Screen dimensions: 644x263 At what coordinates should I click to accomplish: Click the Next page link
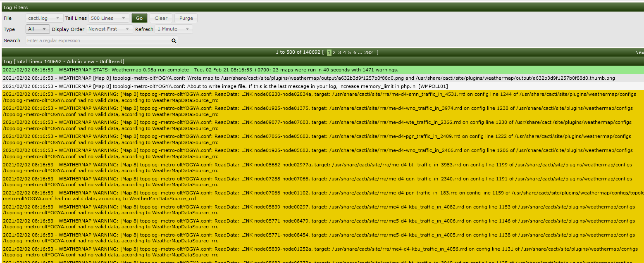[x=639, y=52]
